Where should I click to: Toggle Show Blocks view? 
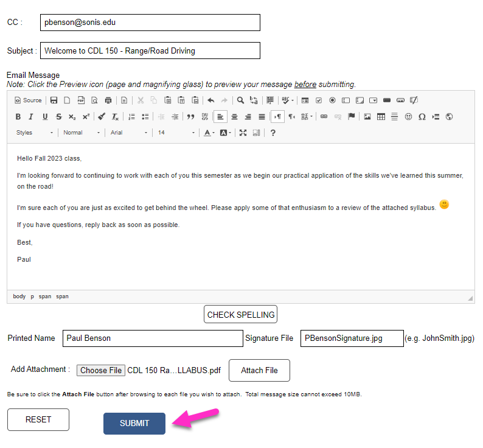coord(256,133)
